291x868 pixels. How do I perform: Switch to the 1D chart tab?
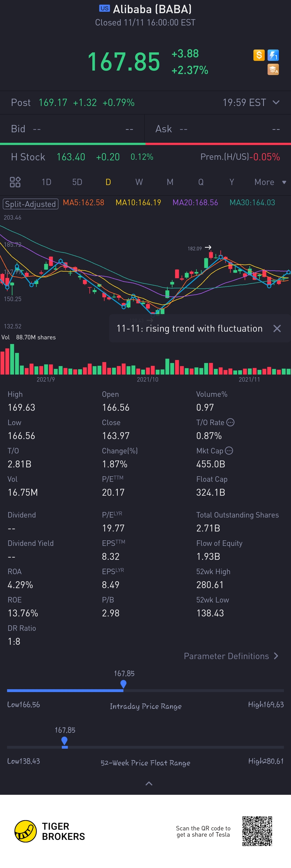(x=46, y=182)
